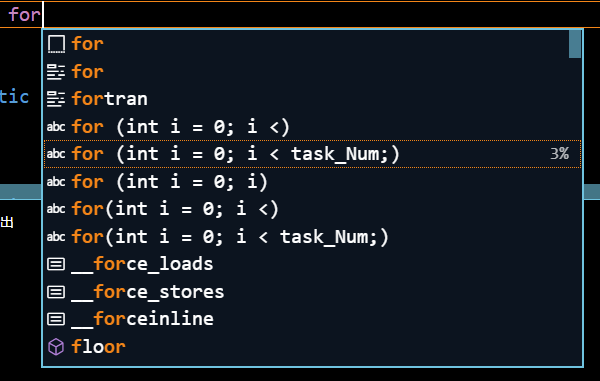
Task: Click abc icon of 'for (int i = 0; i <)'
Action: [56, 127]
